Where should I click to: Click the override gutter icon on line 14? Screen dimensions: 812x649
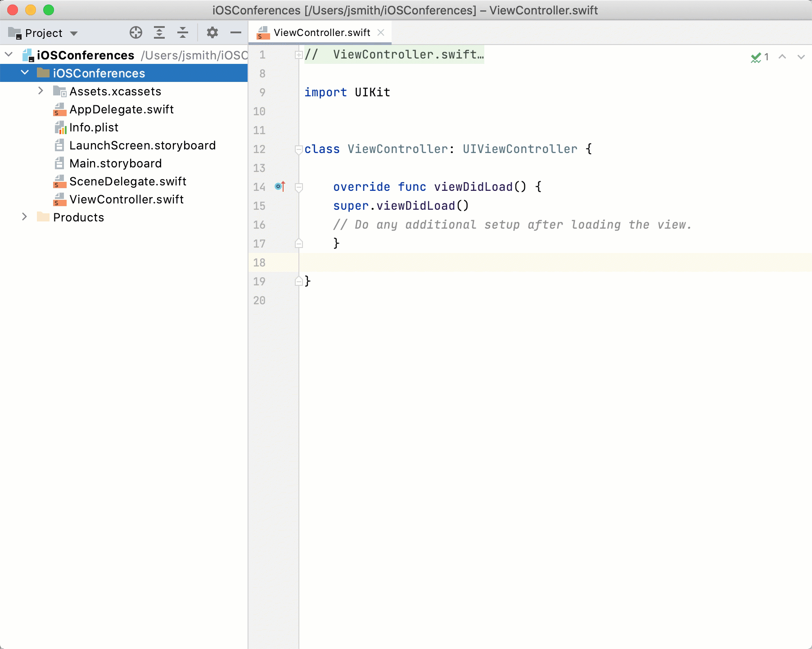tap(280, 186)
